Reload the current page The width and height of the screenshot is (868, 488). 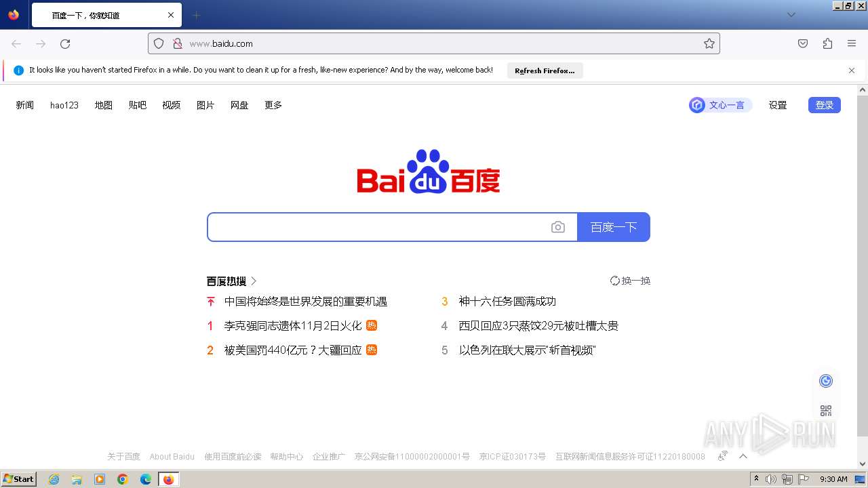(65, 43)
